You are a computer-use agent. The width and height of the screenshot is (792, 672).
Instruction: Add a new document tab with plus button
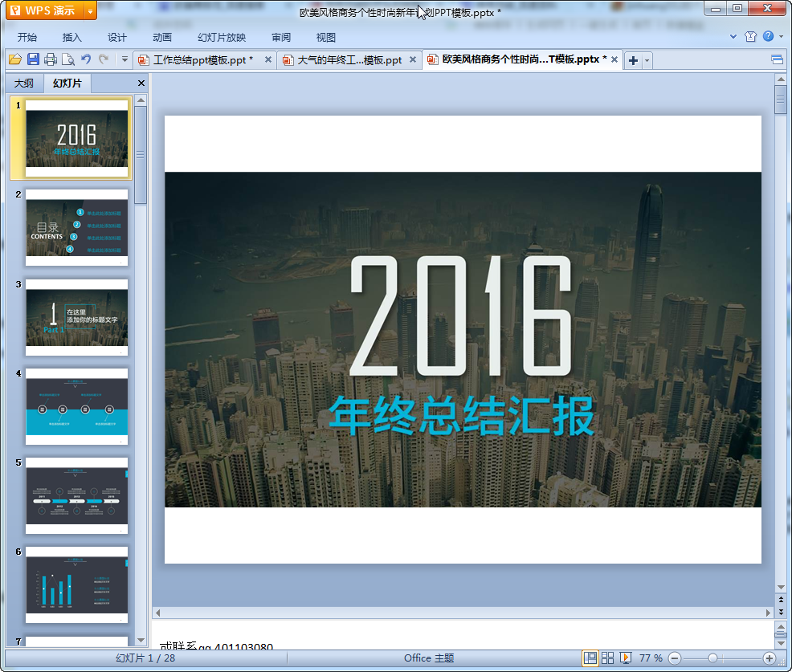[633, 60]
